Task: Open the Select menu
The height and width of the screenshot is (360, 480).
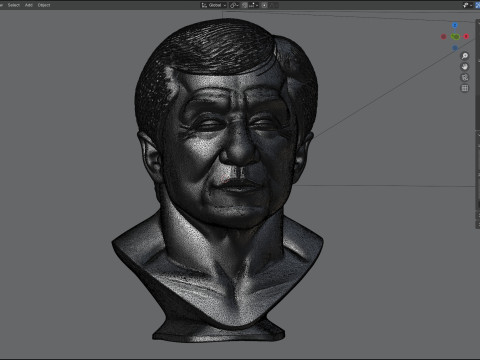Action: click(14, 5)
